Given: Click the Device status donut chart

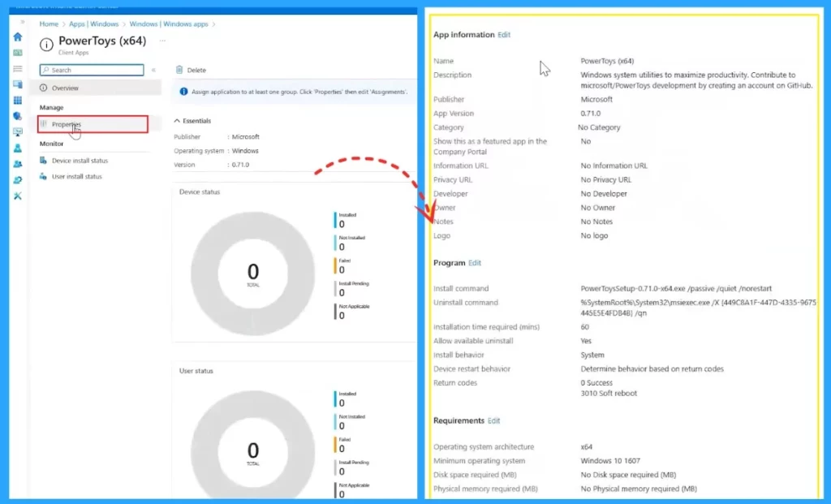Looking at the screenshot, I should [253, 274].
